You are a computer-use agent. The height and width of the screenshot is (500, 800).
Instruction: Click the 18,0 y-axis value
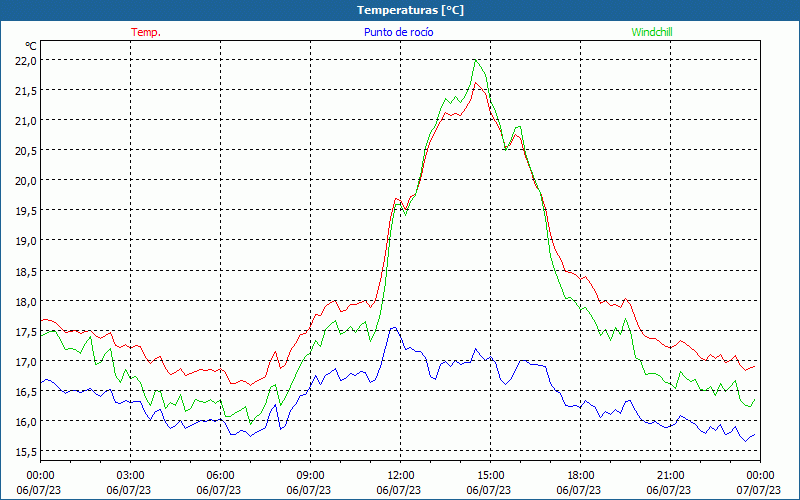click(26, 301)
